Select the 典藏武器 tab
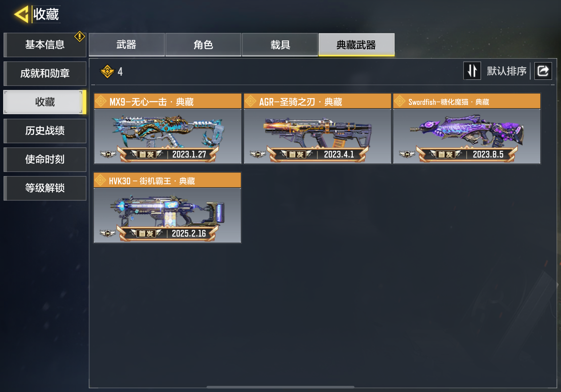The height and width of the screenshot is (392, 561). (356, 45)
